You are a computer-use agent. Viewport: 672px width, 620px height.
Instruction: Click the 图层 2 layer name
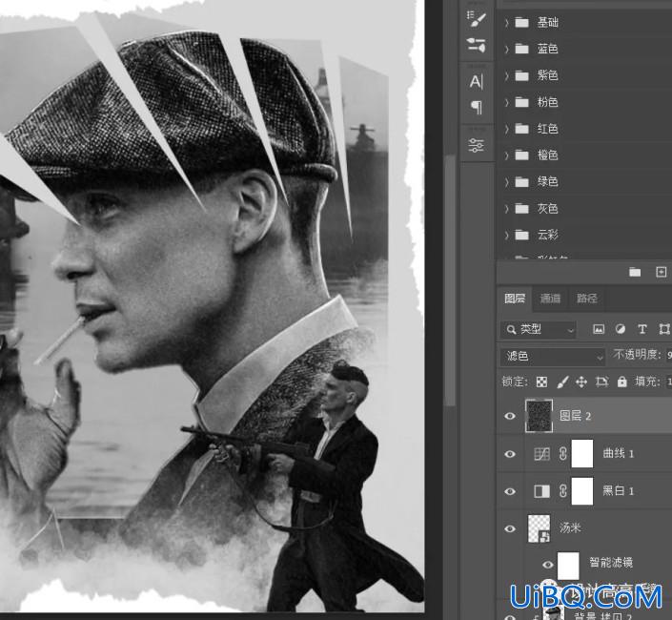click(x=575, y=416)
